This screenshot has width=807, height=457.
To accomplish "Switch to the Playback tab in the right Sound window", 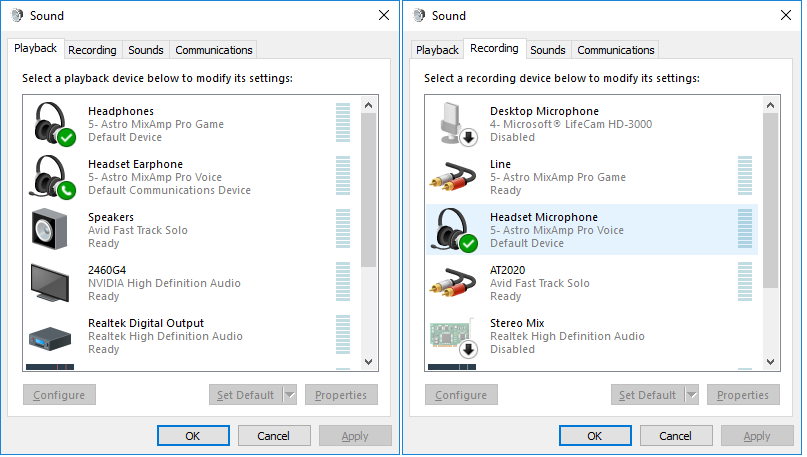I will (x=437, y=50).
